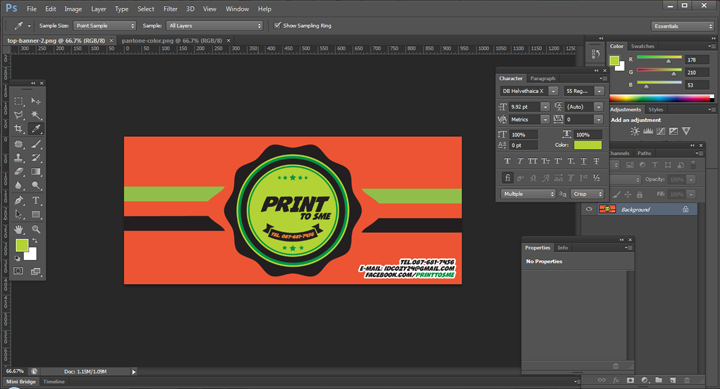Switch to the Paragraph tab
720x389 pixels.
(x=543, y=79)
